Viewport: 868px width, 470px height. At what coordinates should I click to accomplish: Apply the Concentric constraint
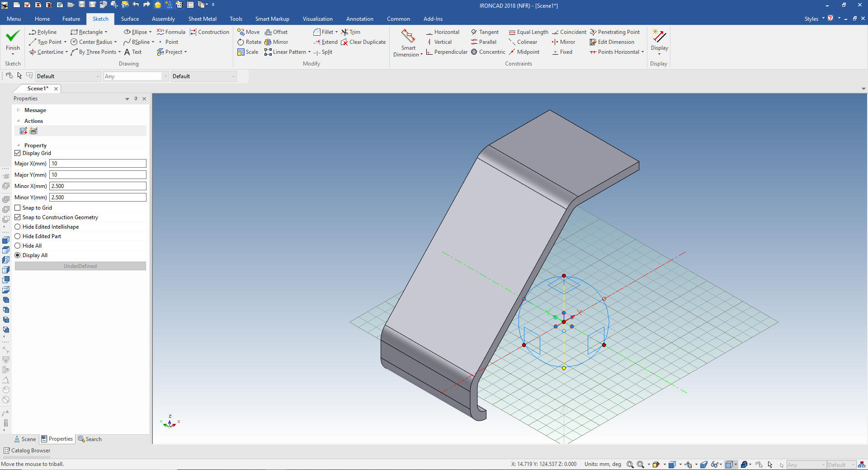click(488, 52)
